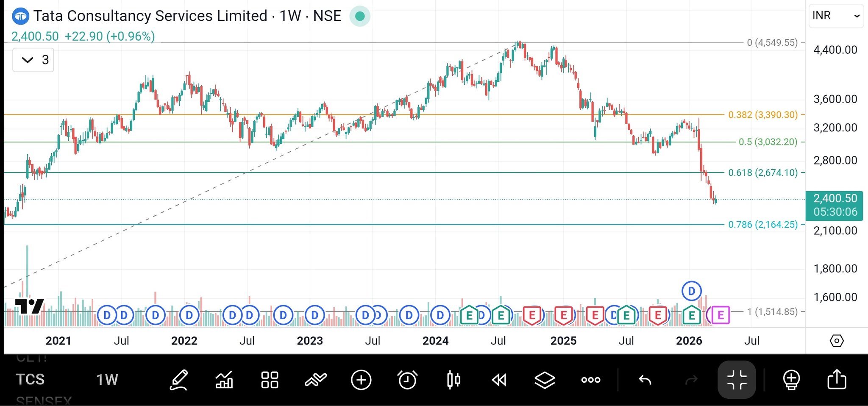Open the INR currency dropdown
868x406 pixels.
tap(836, 16)
